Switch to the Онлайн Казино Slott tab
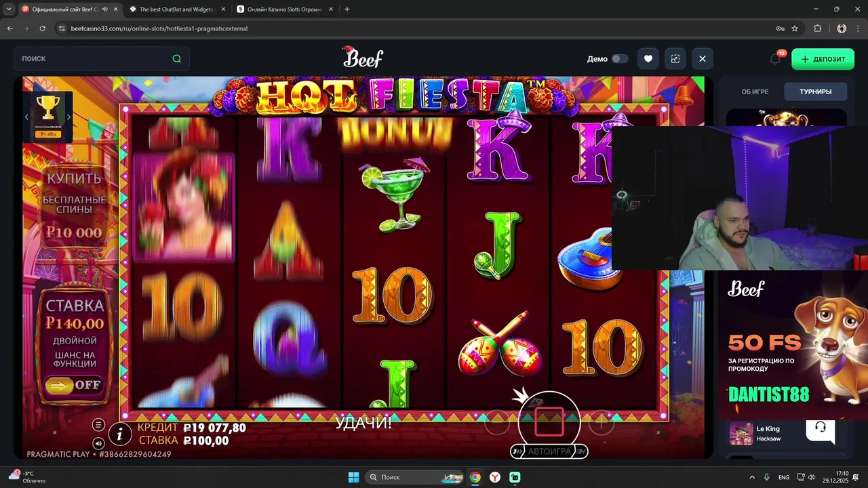This screenshot has width=868, height=488. (285, 9)
